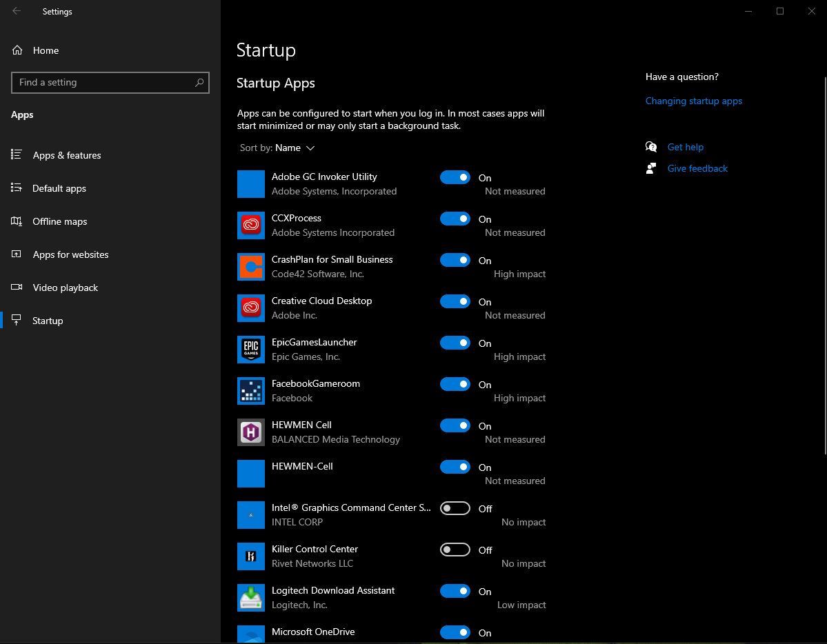
Task: Click the CCXProcess app icon
Action: 250,225
